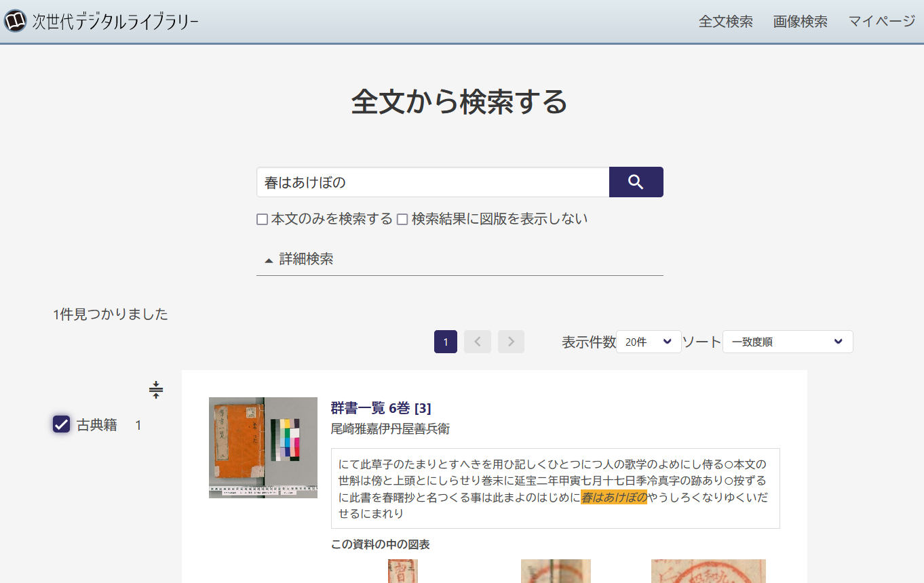Enable 本文のみを検索する checkbox
Image resolution: width=924 pixels, height=583 pixels.
(262, 220)
